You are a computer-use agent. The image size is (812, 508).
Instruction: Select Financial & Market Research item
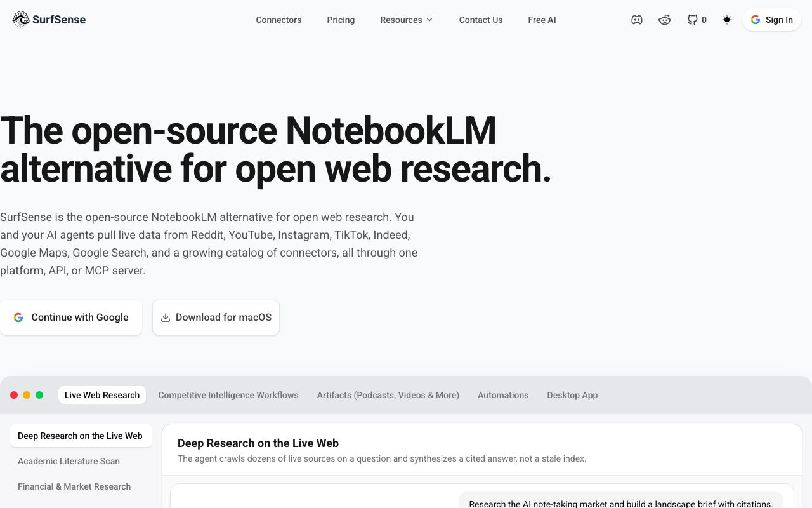[x=81, y=486]
